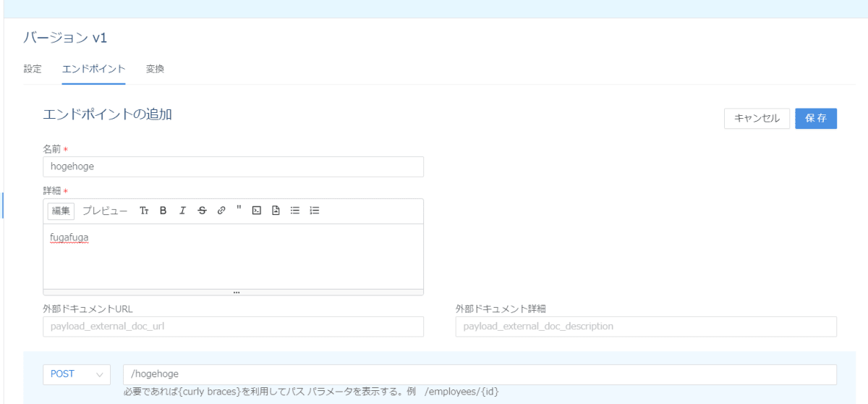Image resolution: width=868 pixels, height=404 pixels.
Task: Click the エンドポイントの追加 heading
Action: point(108,114)
